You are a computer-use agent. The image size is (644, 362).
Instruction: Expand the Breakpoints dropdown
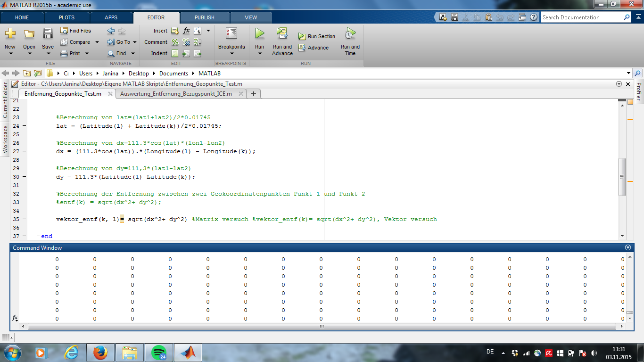coord(231,54)
